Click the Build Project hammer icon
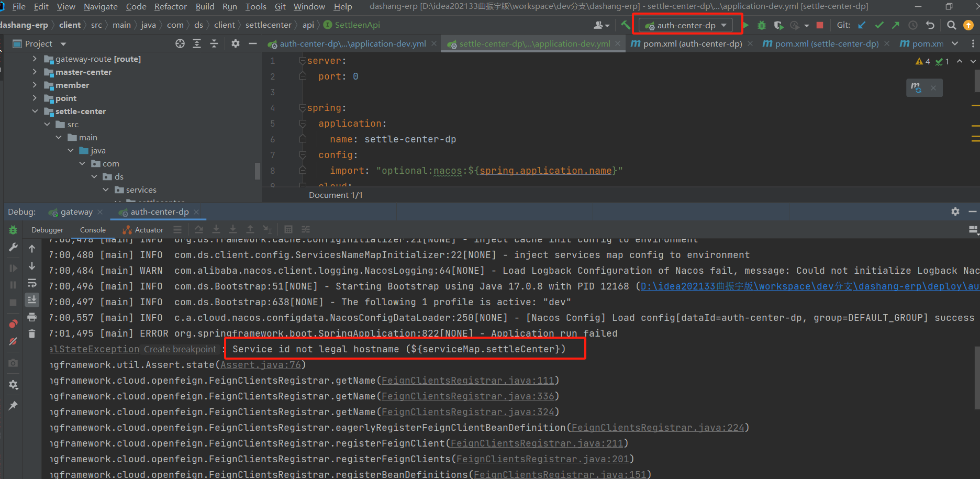This screenshot has height=479, width=980. pos(625,25)
